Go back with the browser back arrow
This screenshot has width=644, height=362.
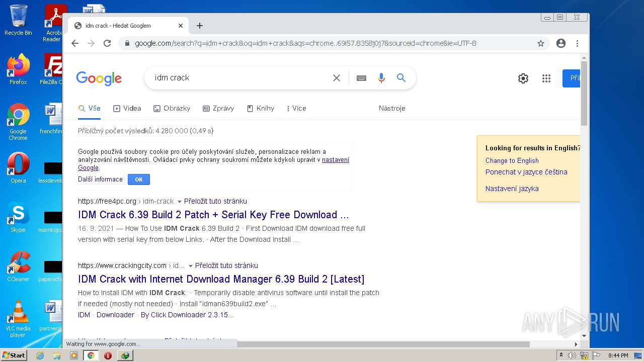pyautogui.click(x=75, y=43)
